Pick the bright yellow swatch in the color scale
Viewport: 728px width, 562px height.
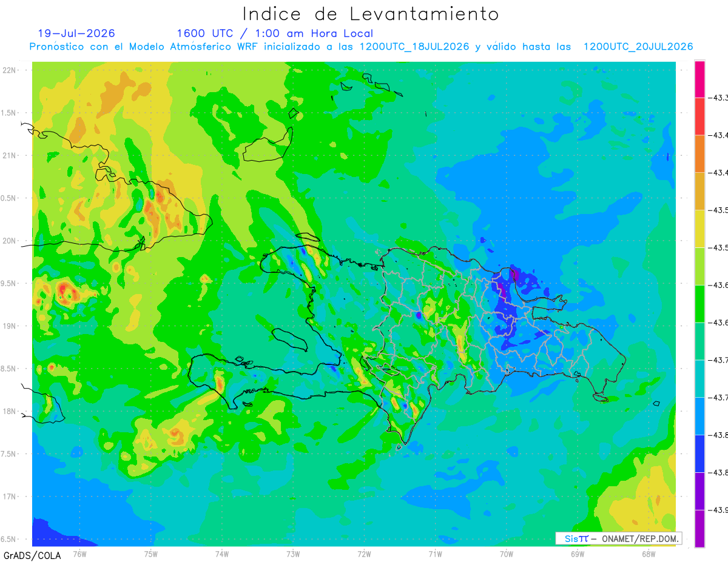pos(699,229)
